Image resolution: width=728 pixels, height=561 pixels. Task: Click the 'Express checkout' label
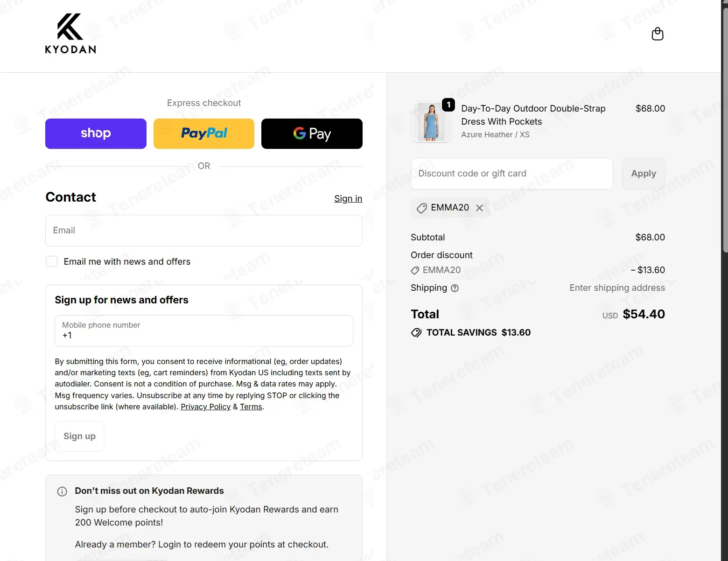click(204, 103)
